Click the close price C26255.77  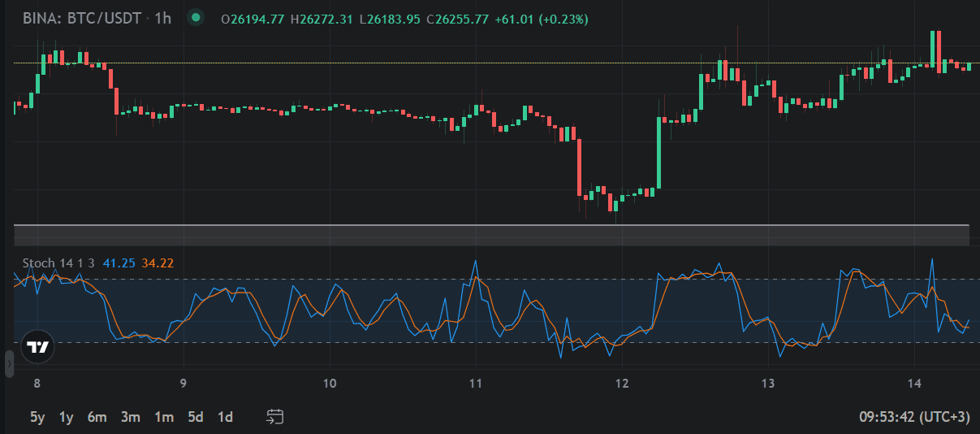[460, 19]
